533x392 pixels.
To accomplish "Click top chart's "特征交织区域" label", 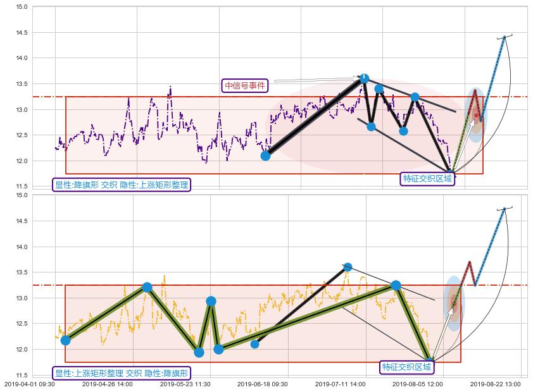I will (428, 178).
